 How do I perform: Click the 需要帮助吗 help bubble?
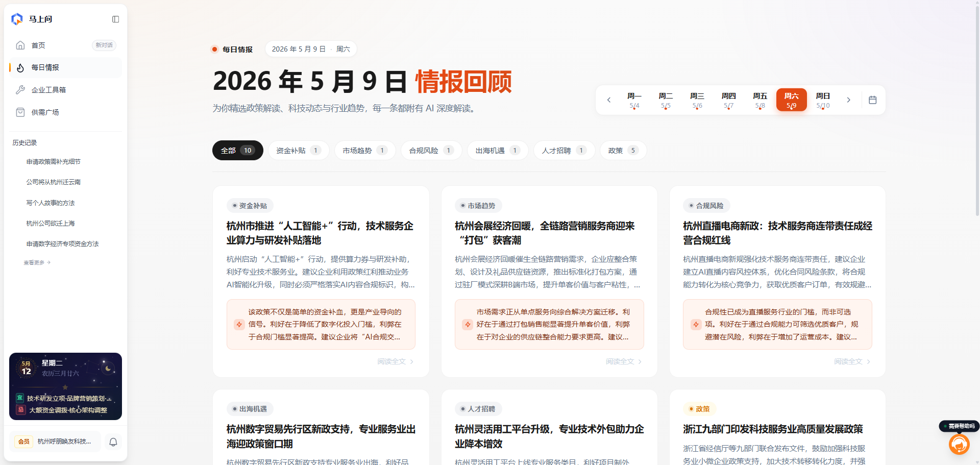click(959, 426)
